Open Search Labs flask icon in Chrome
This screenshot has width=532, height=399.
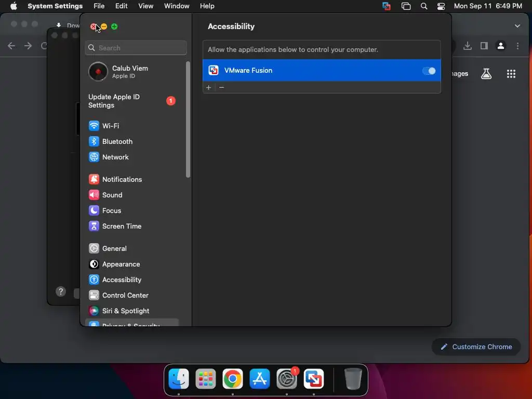486,74
